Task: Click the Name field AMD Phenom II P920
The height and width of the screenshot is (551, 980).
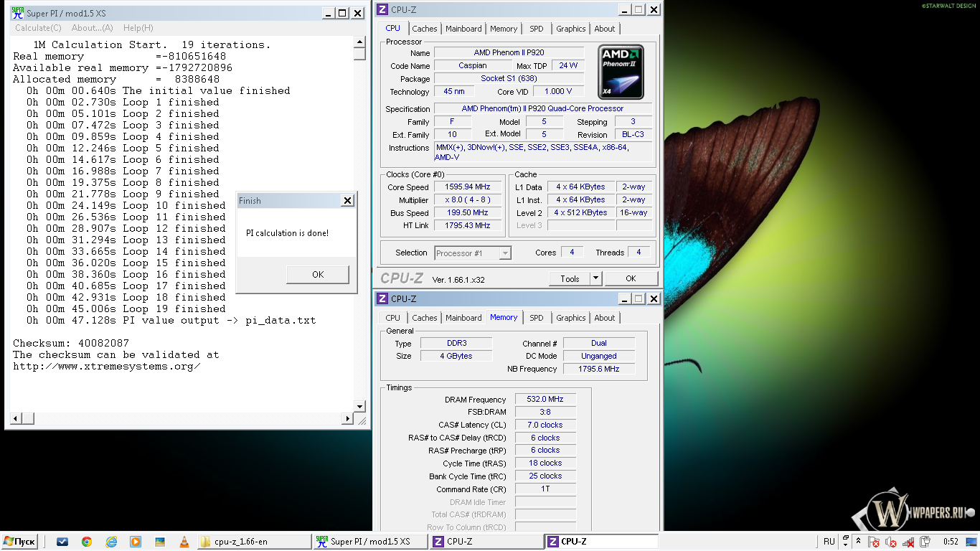Action: point(511,52)
